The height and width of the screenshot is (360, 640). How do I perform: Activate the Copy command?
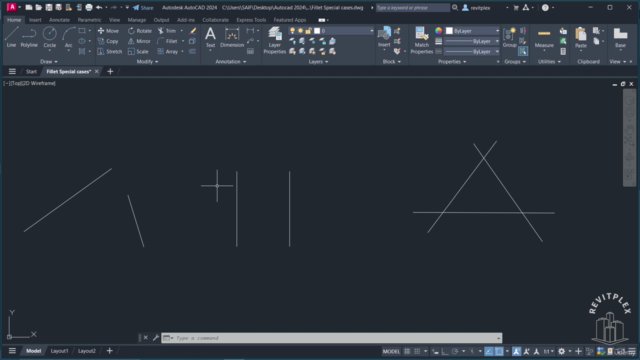[108, 41]
